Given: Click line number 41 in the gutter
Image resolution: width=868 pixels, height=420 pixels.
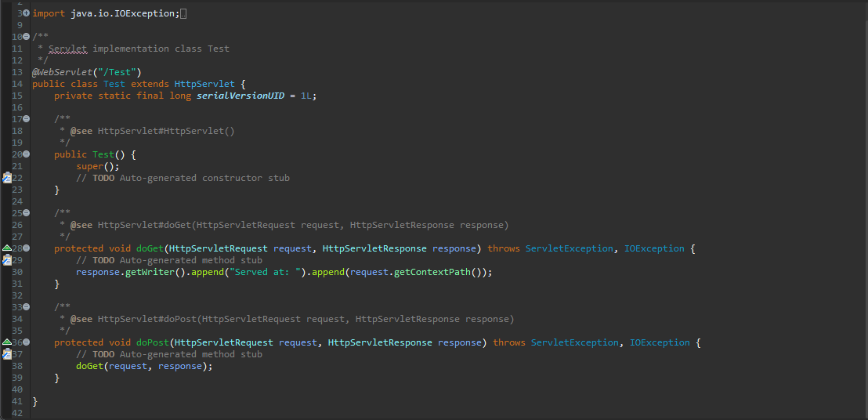Looking at the screenshot, I should [17, 401].
